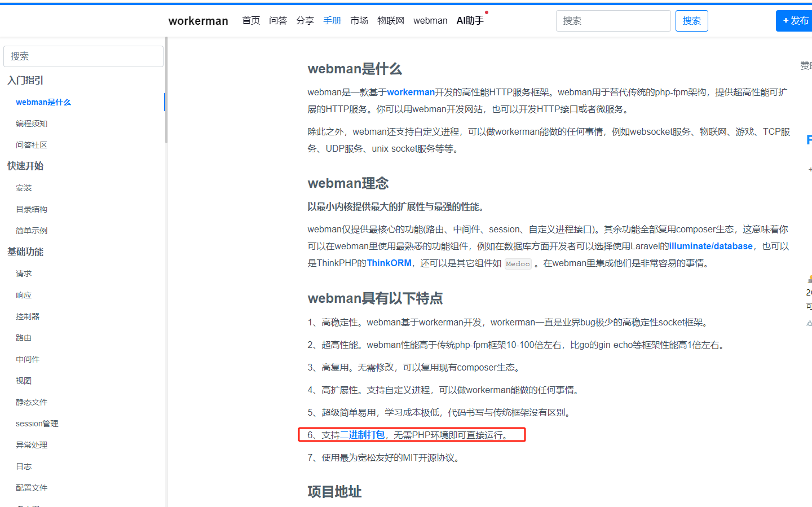The height and width of the screenshot is (507, 812).
Task: Select webman是什么 in the sidebar
Action: point(43,102)
